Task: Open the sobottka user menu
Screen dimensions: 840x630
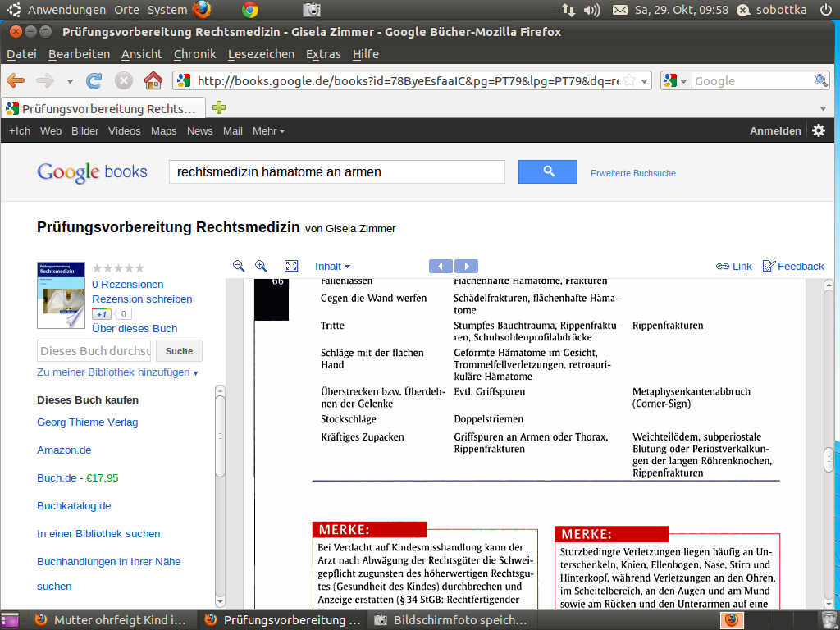Action: coord(772,10)
